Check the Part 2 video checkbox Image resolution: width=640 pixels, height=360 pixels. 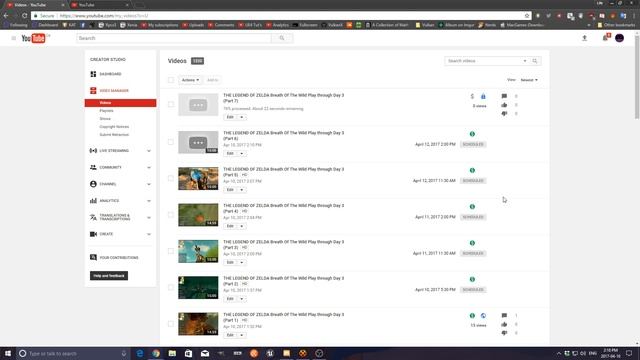coord(171,287)
